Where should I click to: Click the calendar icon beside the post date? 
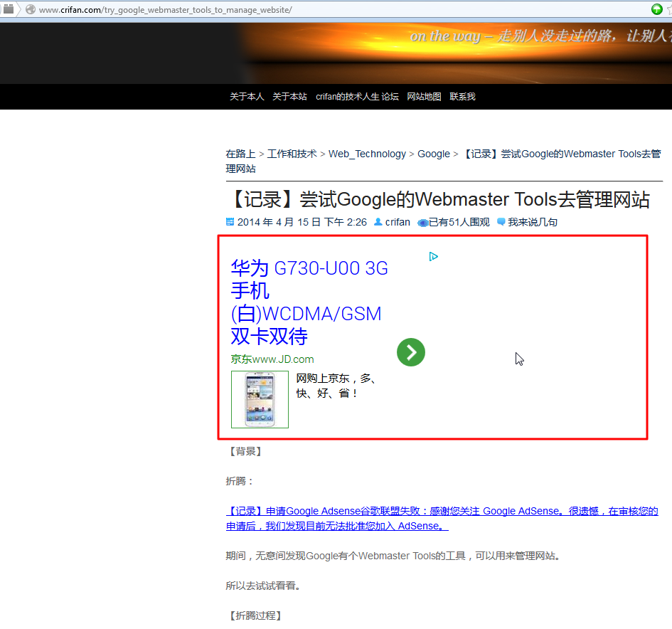click(230, 222)
